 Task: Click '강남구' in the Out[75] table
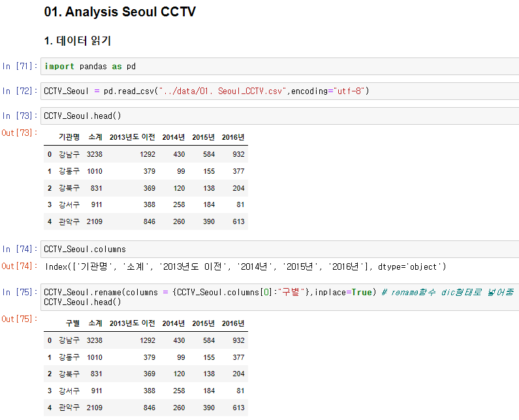tap(69, 340)
